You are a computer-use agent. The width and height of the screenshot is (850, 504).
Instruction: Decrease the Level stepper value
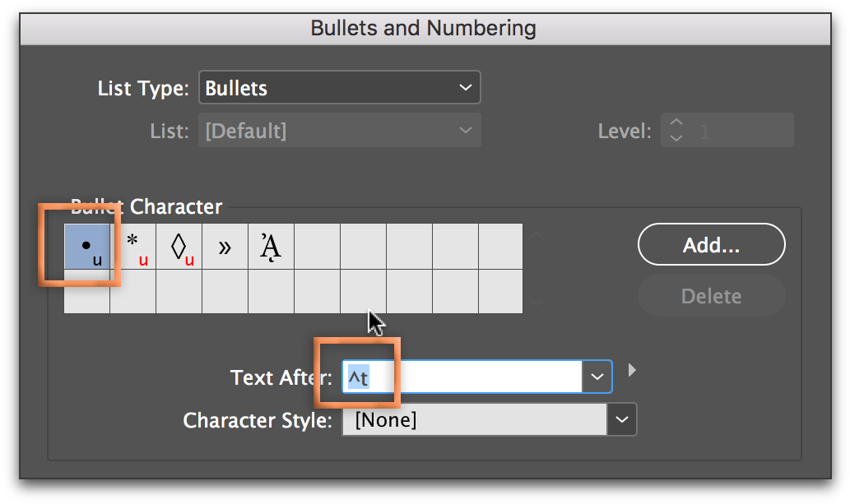pos(676,137)
